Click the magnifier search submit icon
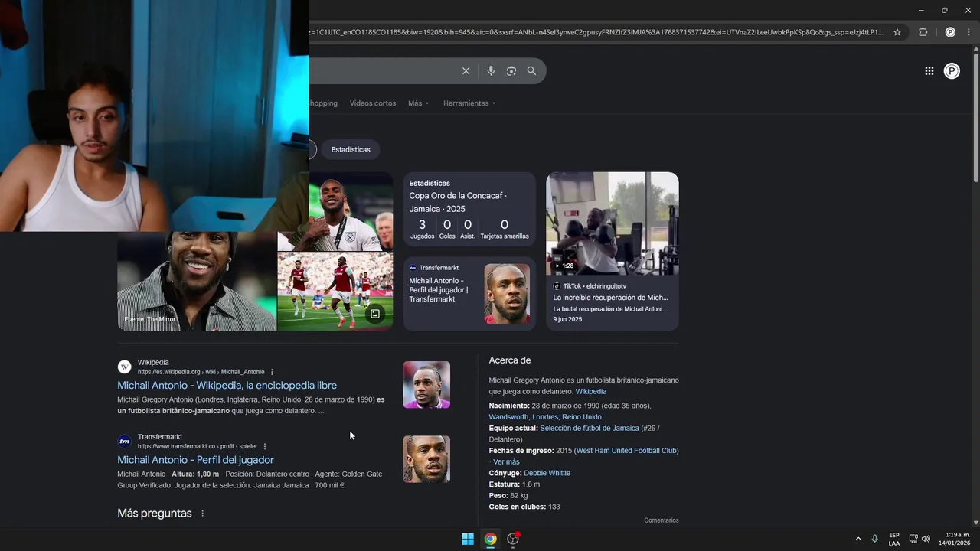This screenshot has height=551, width=980. tap(531, 71)
